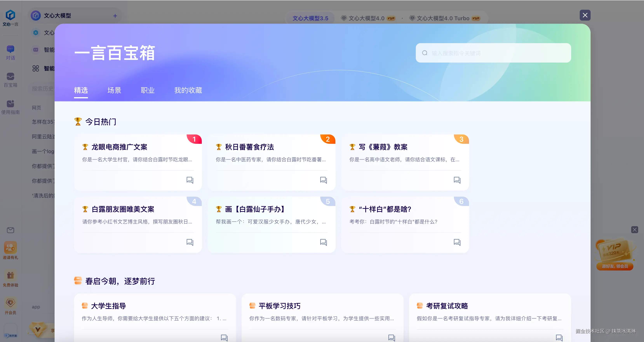Image resolution: width=644 pixels, height=342 pixels.
Task: Open the 邀请有礼 invite icon
Action: (x=10, y=248)
